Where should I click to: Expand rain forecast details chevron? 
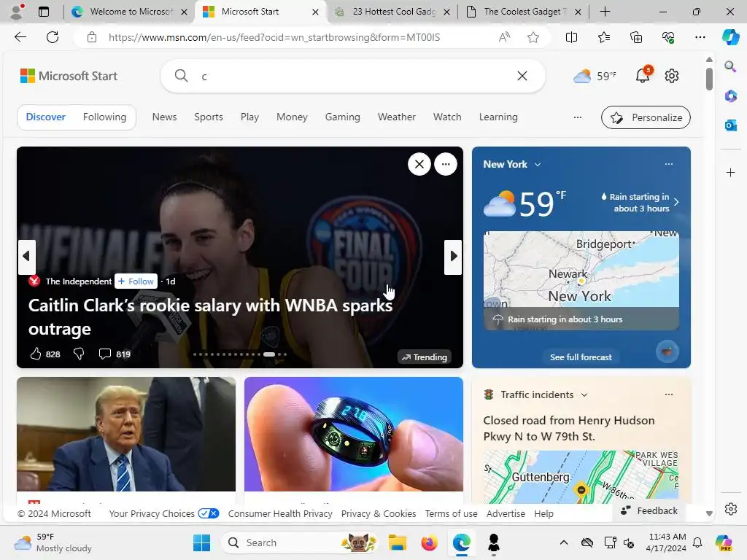676,202
